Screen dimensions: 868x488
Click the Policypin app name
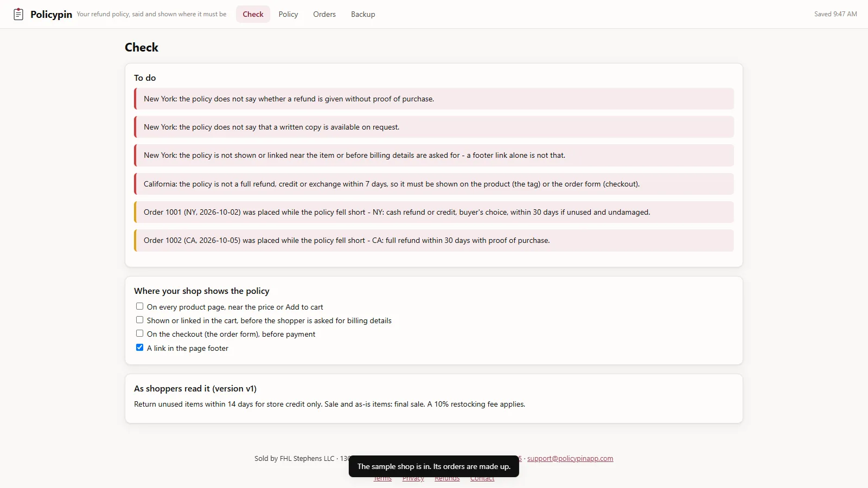(51, 14)
